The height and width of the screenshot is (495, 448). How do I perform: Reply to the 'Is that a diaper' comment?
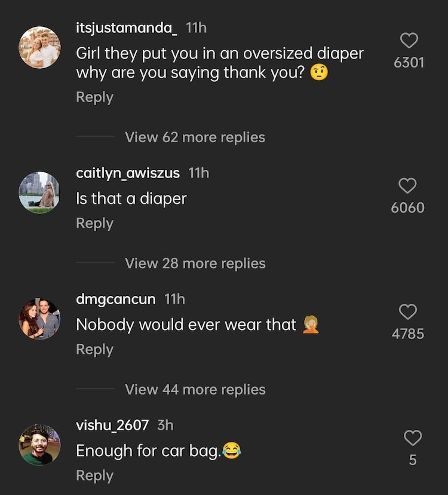point(94,223)
